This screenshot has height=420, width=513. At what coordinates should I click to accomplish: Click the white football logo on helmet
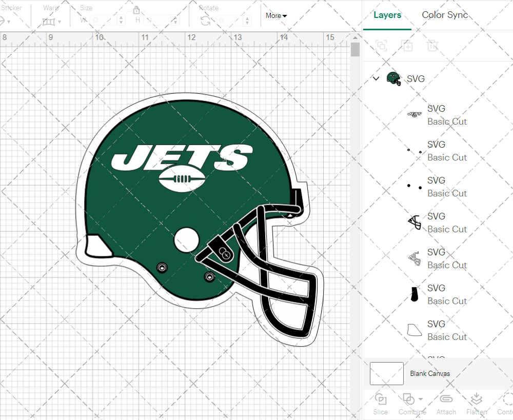(x=182, y=179)
